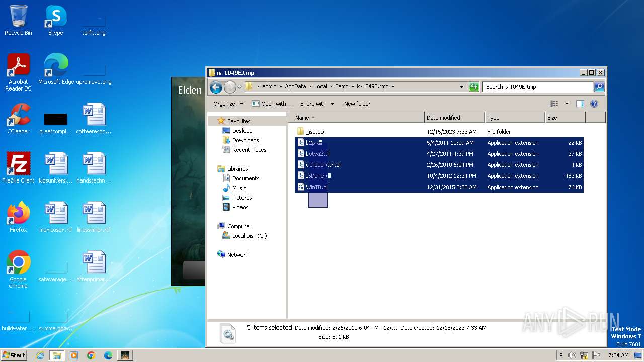This screenshot has height=362, width=644.
Task: Focus the Search is-1049E.tmp box
Action: (x=538, y=87)
